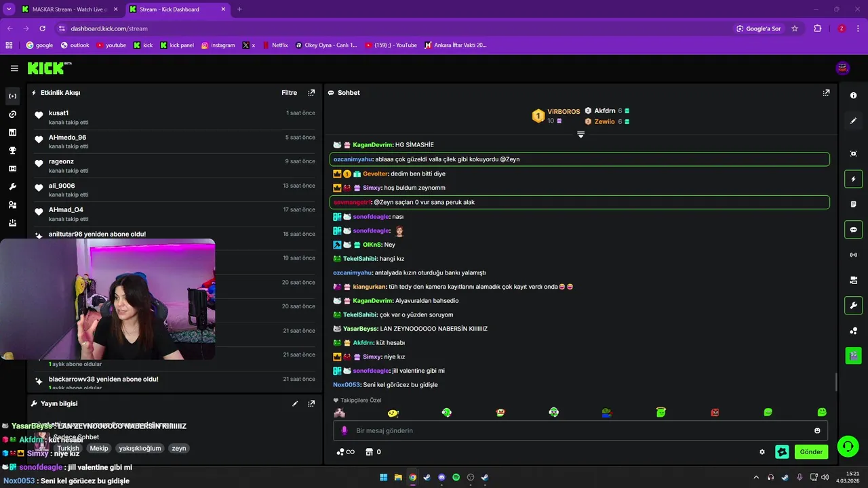Open the shop icon showing 0

click(373, 452)
